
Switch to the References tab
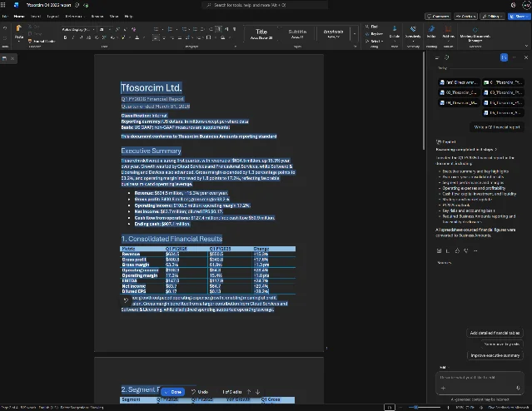tap(74, 17)
